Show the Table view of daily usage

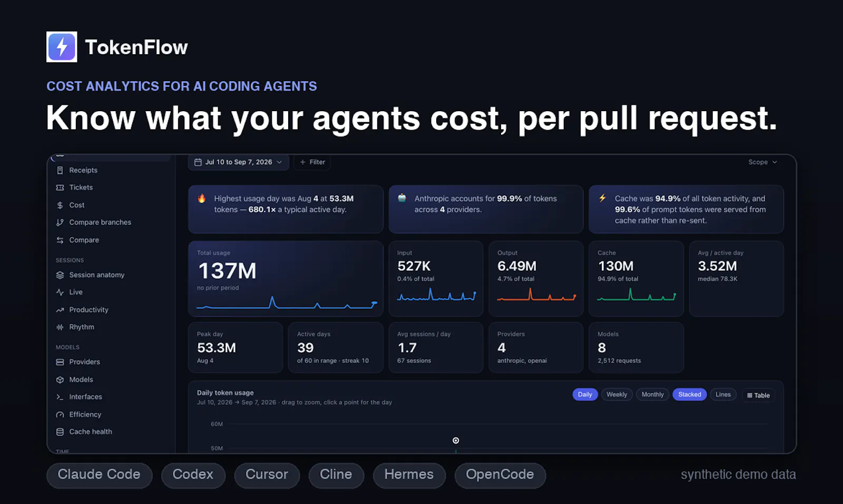758,396
